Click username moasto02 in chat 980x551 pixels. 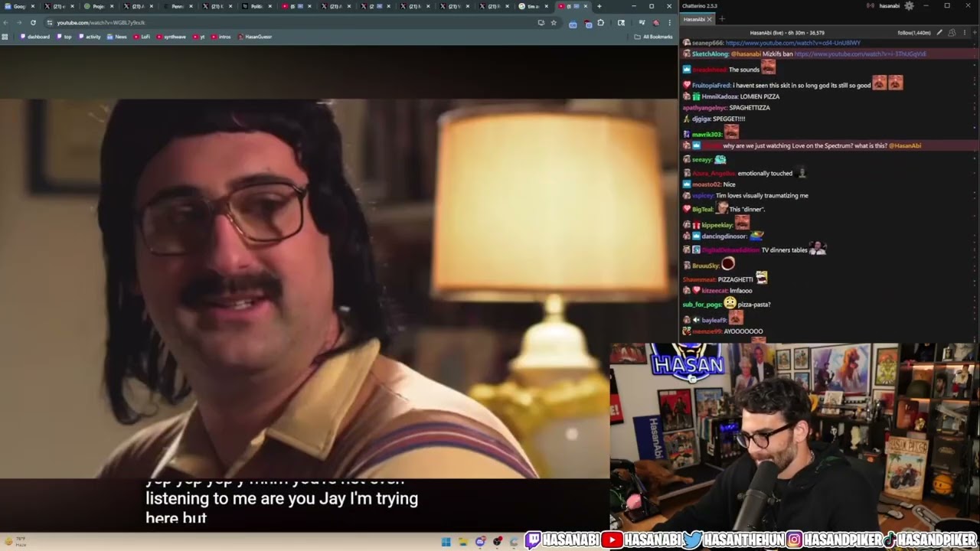pos(706,184)
